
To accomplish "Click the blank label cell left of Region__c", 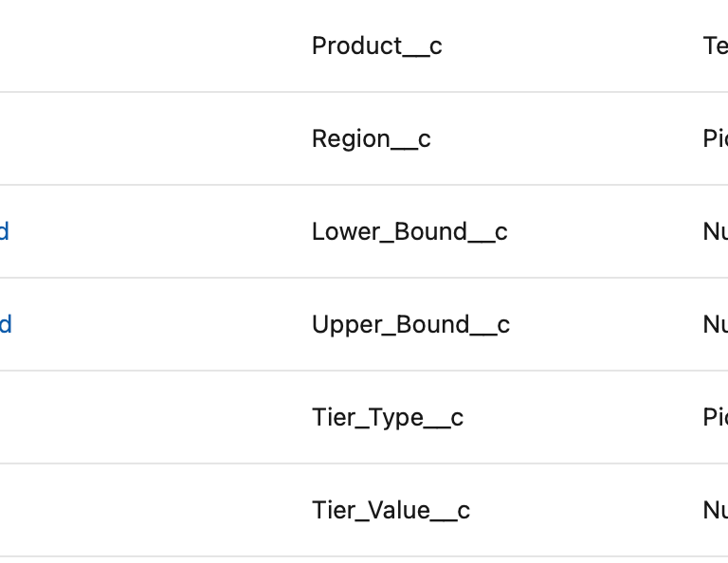I will coord(142,138).
